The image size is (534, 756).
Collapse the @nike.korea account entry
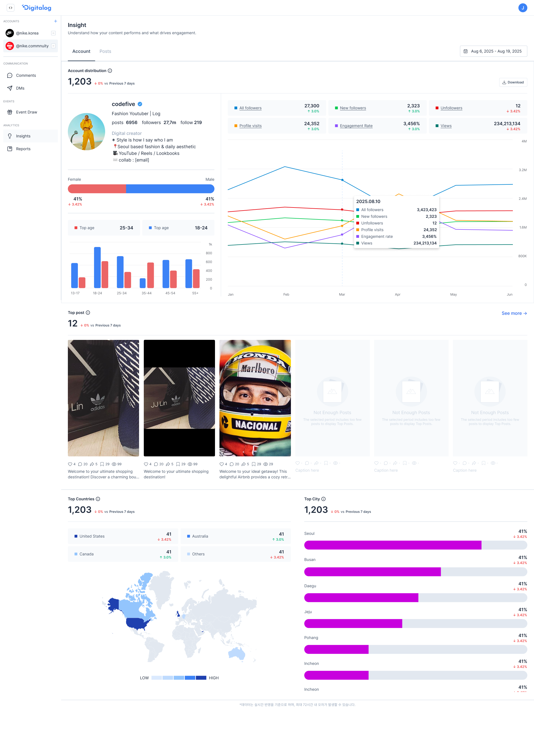53,33
